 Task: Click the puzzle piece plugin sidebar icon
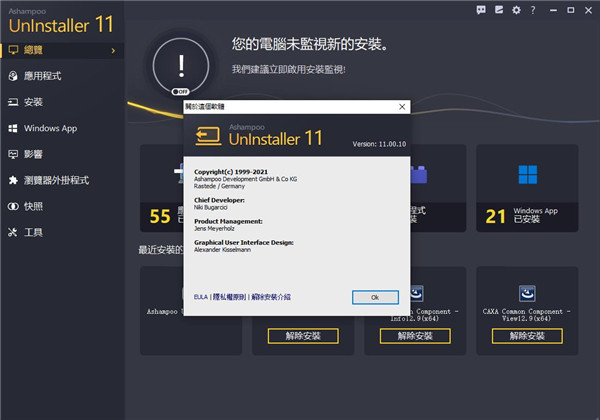tap(13, 180)
